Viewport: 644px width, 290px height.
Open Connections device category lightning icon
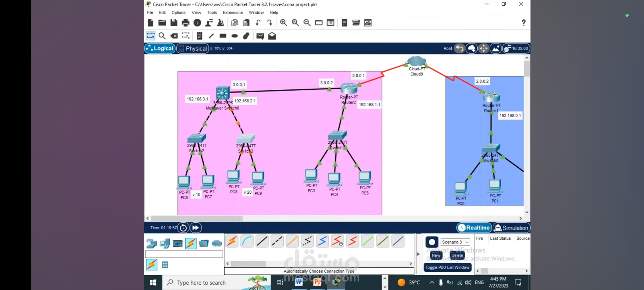pos(191,244)
